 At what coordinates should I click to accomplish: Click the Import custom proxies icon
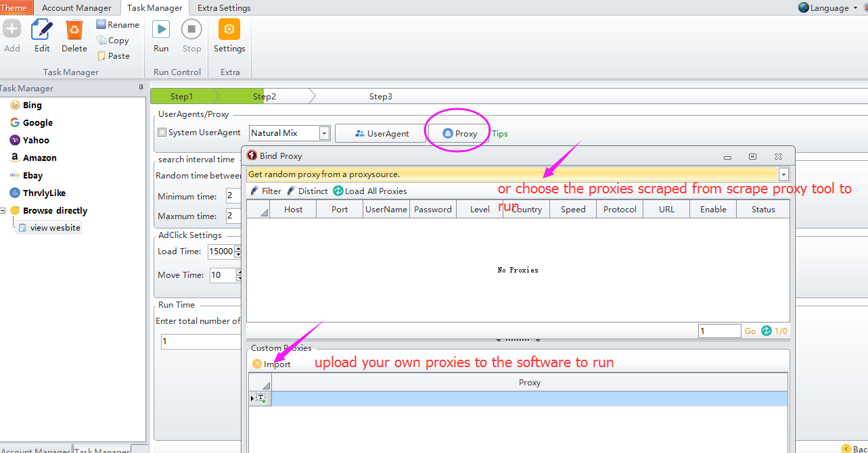[x=257, y=364]
